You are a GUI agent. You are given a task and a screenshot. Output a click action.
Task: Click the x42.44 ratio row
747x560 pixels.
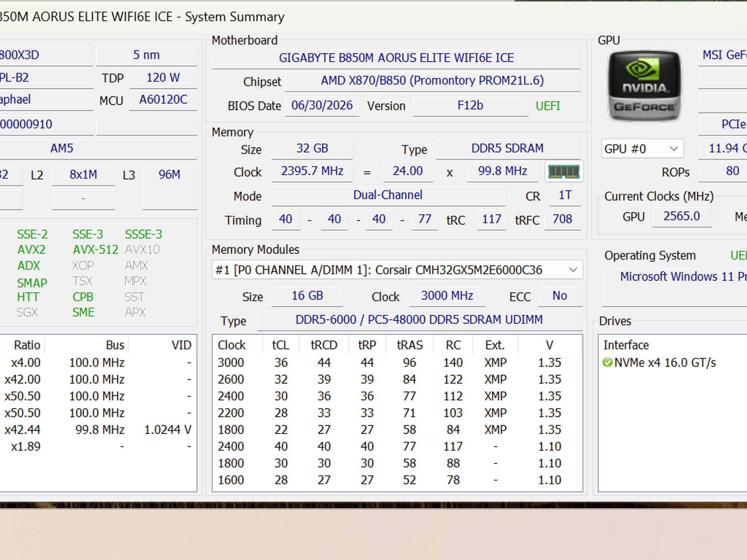tap(98, 429)
